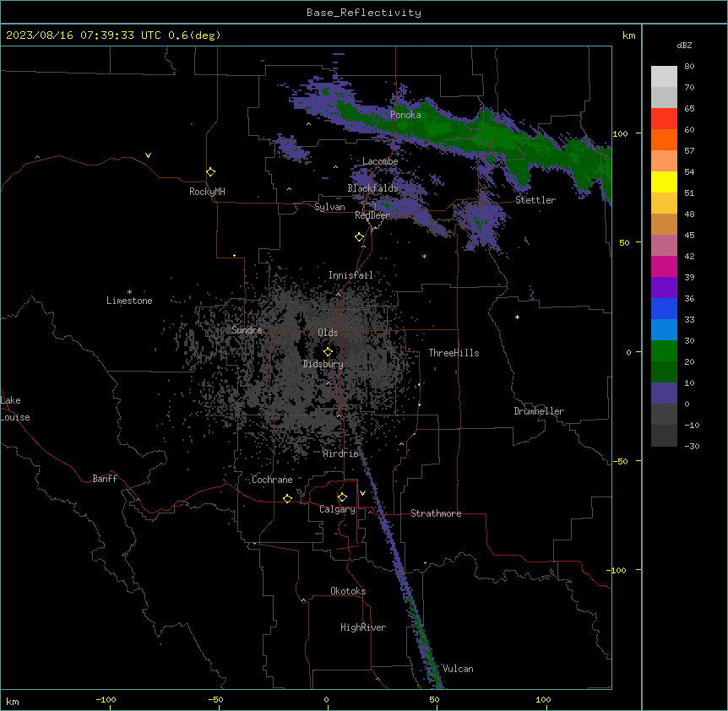Click the Calgary city label
Screen dimensions: 728x711
[338, 509]
